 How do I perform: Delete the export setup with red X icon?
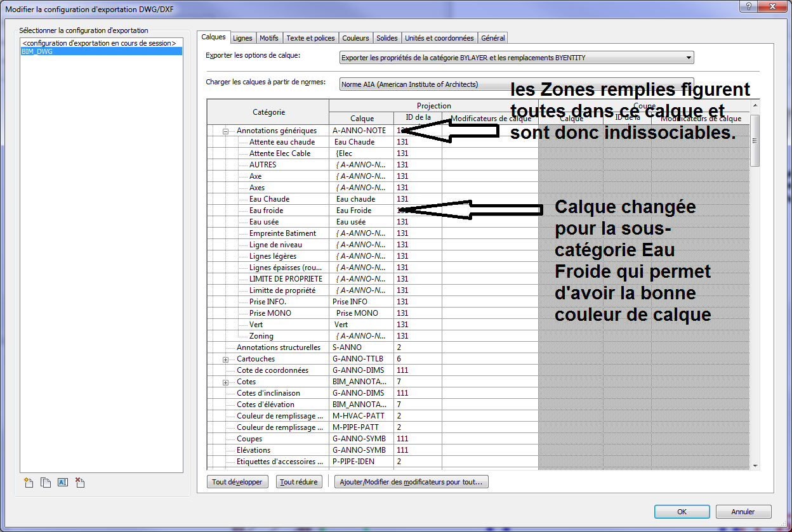click(x=79, y=483)
